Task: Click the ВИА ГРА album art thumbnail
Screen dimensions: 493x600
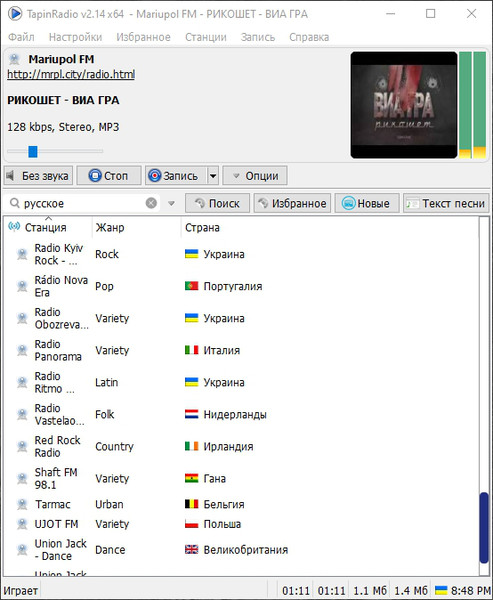Action: [404, 105]
